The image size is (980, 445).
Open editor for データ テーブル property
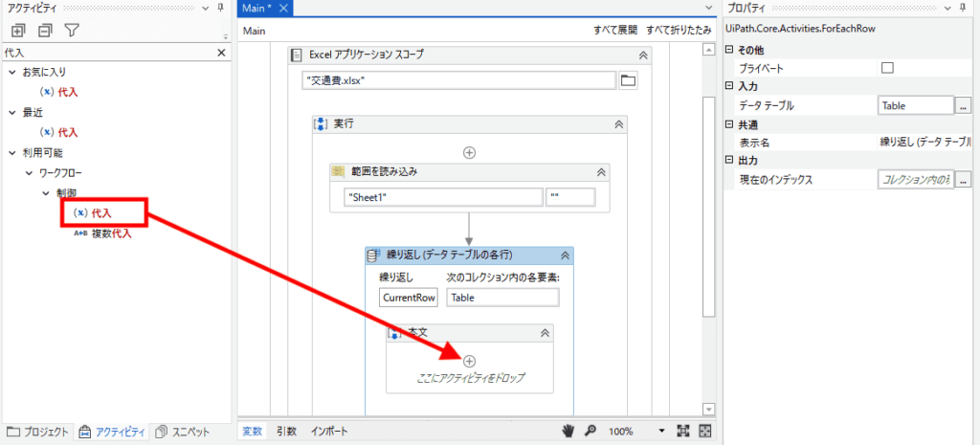[x=963, y=105]
